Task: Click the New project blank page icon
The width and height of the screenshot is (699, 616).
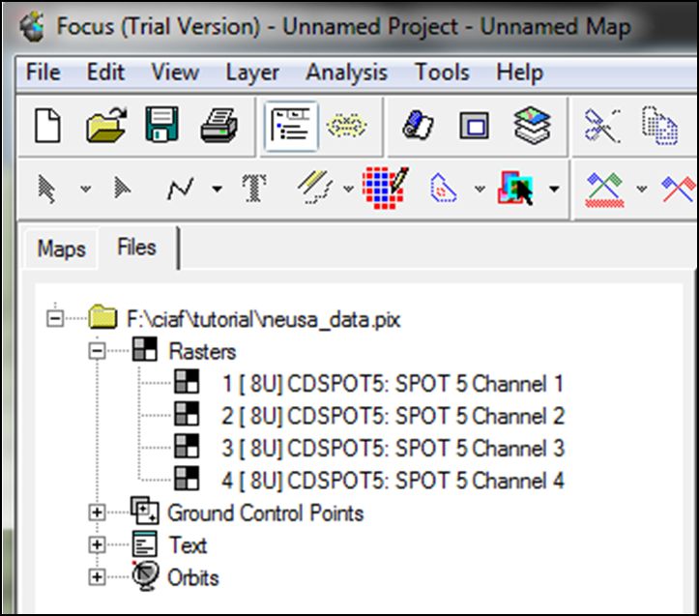Action: 47,126
